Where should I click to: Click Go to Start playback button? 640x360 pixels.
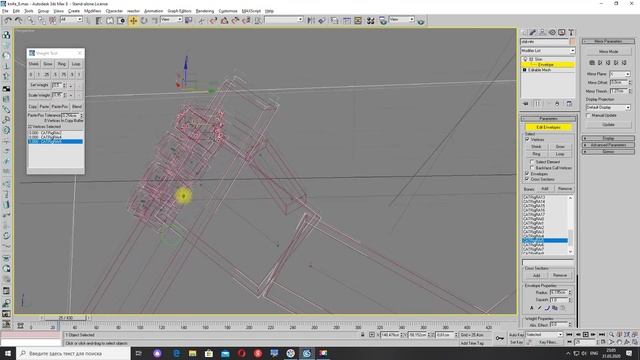[569, 335]
